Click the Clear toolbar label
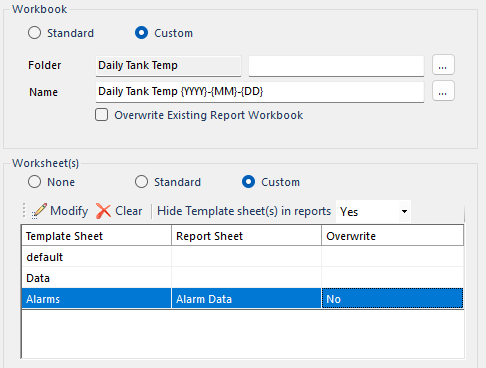 click(128, 211)
